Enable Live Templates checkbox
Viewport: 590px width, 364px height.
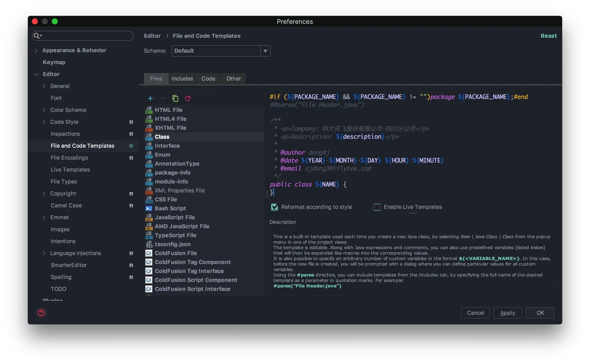click(377, 207)
